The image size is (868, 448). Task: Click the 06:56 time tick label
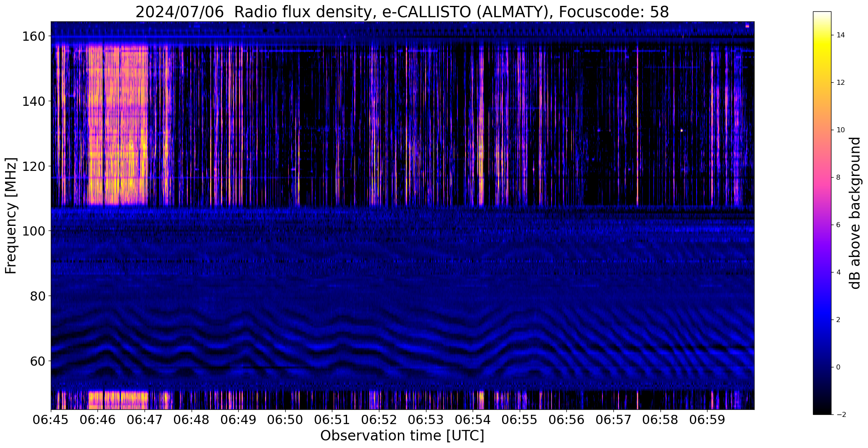566,420
